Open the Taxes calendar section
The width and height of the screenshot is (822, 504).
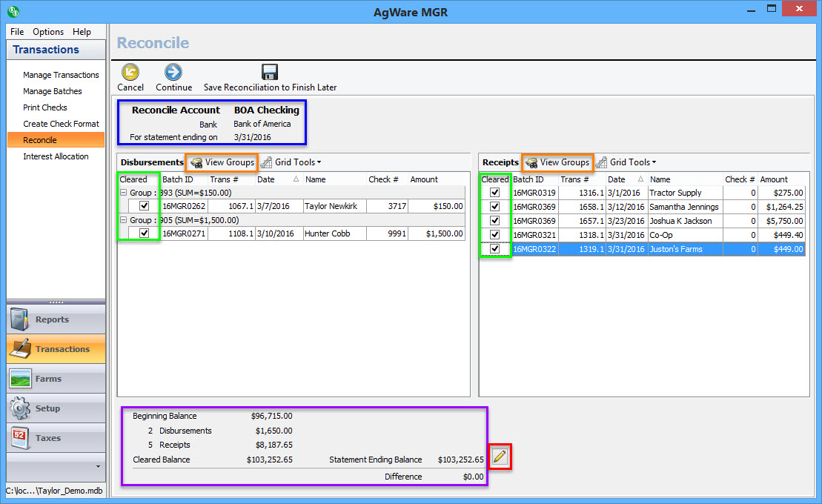click(21, 438)
